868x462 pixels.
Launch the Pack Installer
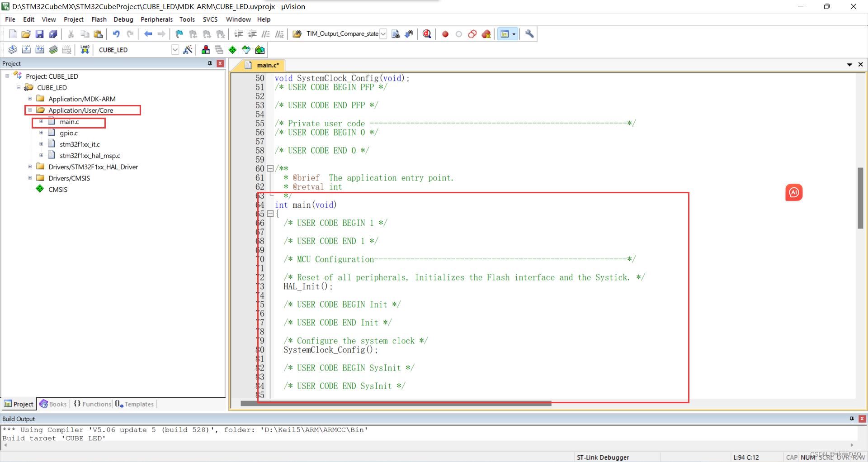click(x=260, y=50)
